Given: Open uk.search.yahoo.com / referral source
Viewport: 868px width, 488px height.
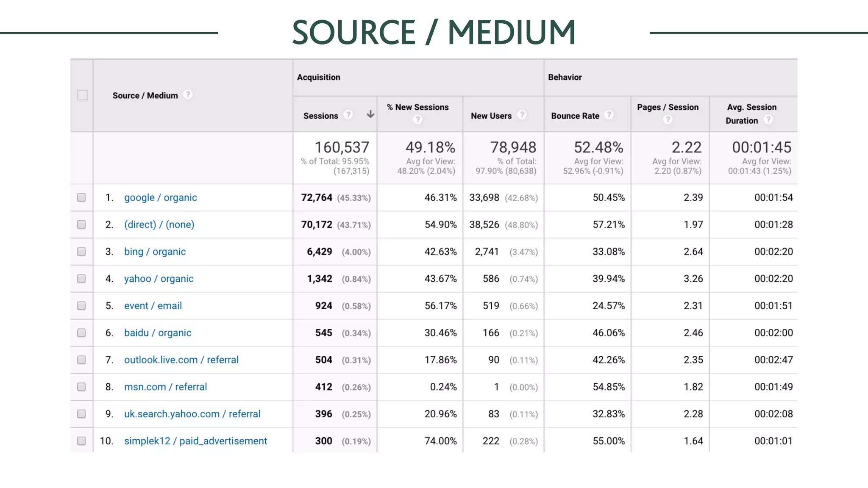Looking at the screenshot, I should coord(192,414).
